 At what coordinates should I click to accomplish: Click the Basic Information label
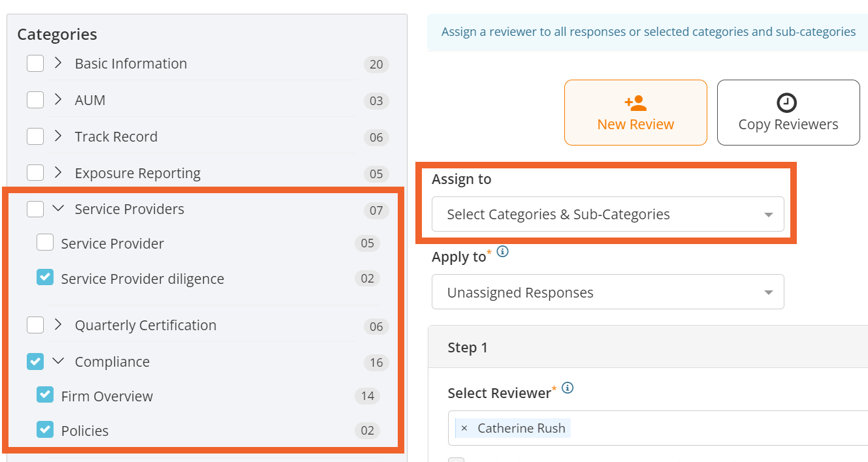pyautogui.click(x=131, y=63)
